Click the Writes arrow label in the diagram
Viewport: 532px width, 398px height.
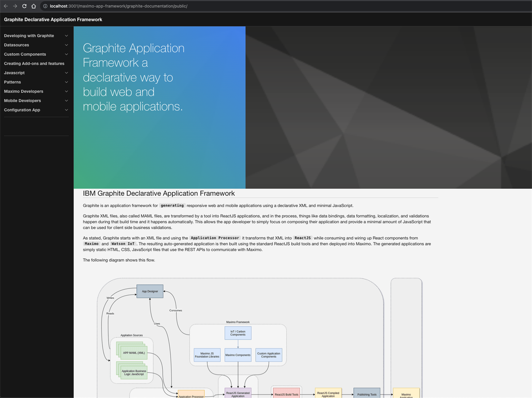click(110, 298)
